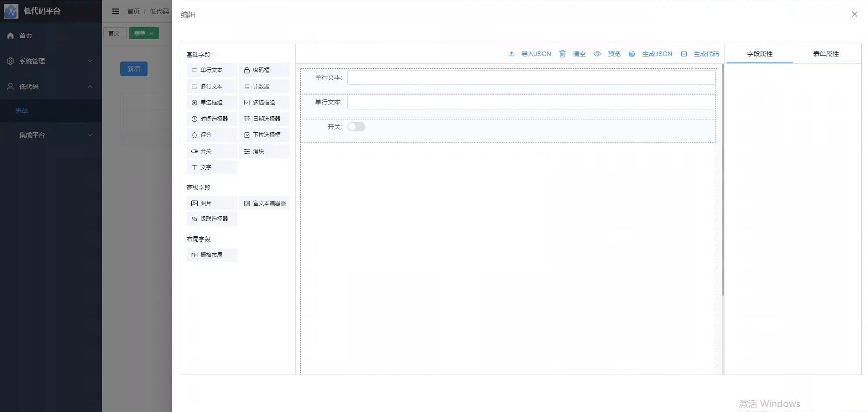Add a 日期选择器 date picker component
The height and width of the screenshot is (412, 868).
click(264, 119)
